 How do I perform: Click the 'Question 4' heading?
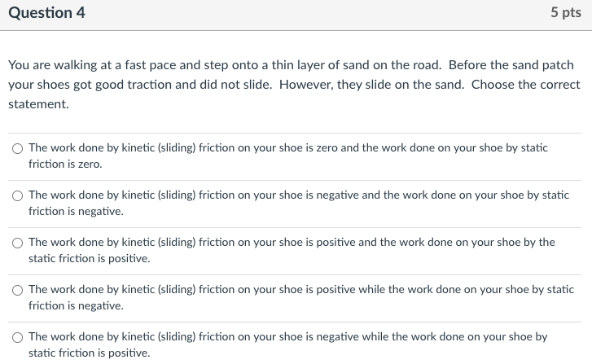coord(46,13)
